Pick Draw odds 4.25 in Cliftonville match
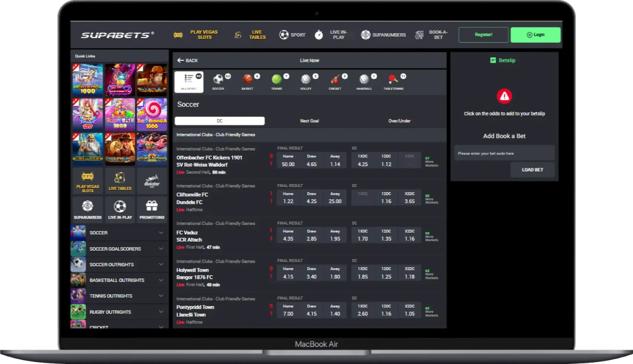The height and width of the screenshot is (364, 633). [312, 198]
